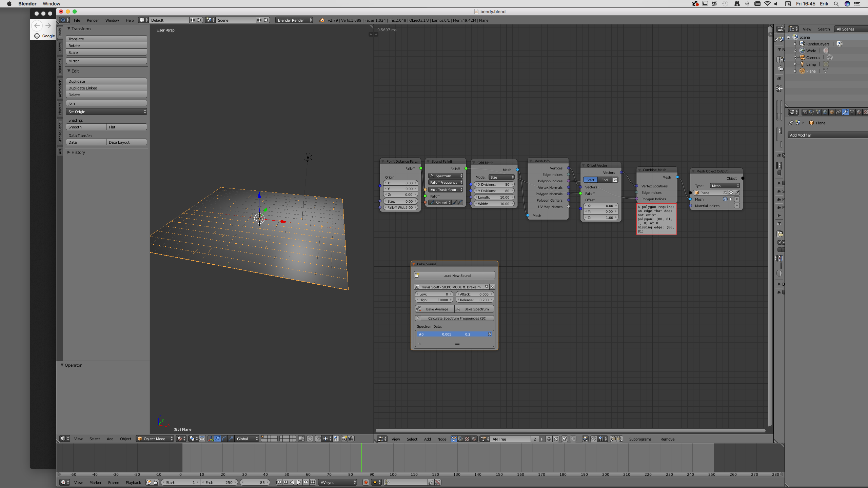The image size is (868, 488).
Task: Open the Mode Size dropdown in Grid Mesh node
Action: [502, 177]
